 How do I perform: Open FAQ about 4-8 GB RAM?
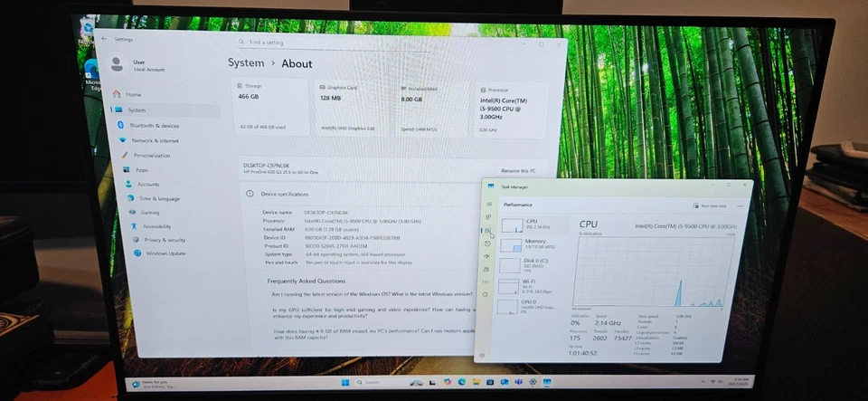[374, 334]
